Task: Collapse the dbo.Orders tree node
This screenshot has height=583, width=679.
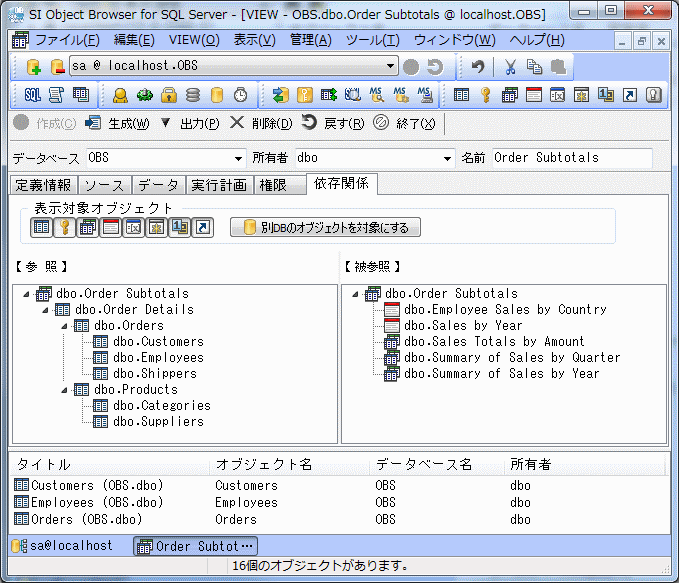Action: [x=64, y=326]
